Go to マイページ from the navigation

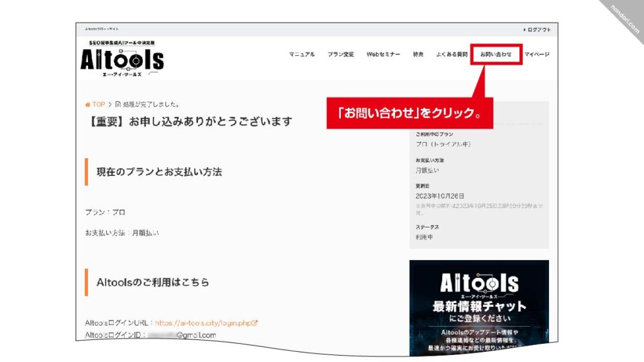click(x=538, y=55)
